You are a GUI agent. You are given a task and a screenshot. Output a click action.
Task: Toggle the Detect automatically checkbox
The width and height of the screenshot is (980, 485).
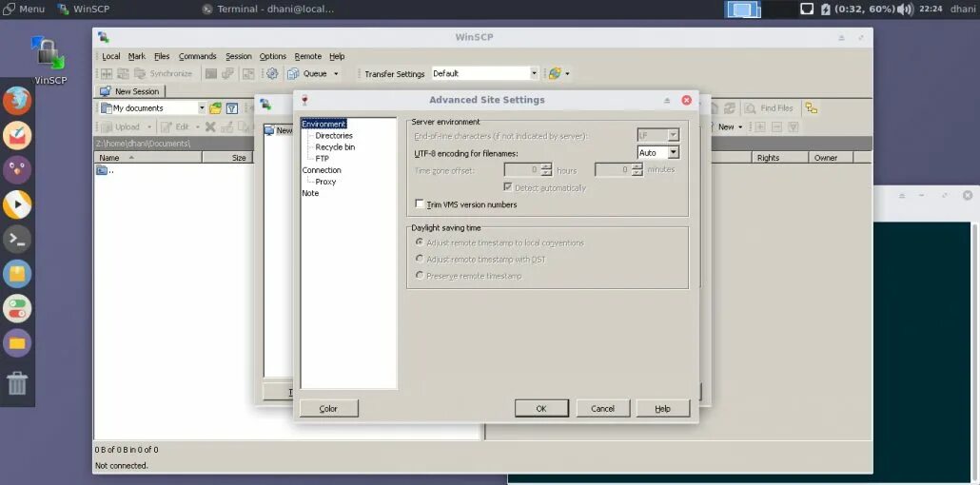click(507, 187)
